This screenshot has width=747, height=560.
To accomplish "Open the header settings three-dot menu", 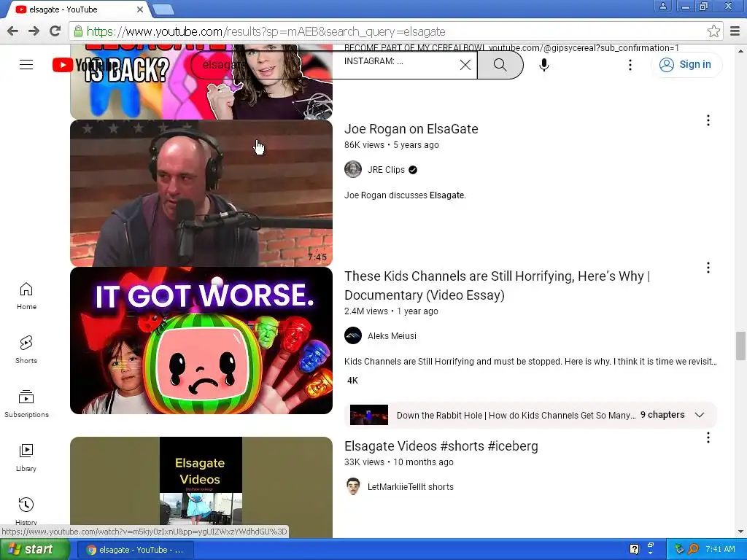I will [630, 65].
